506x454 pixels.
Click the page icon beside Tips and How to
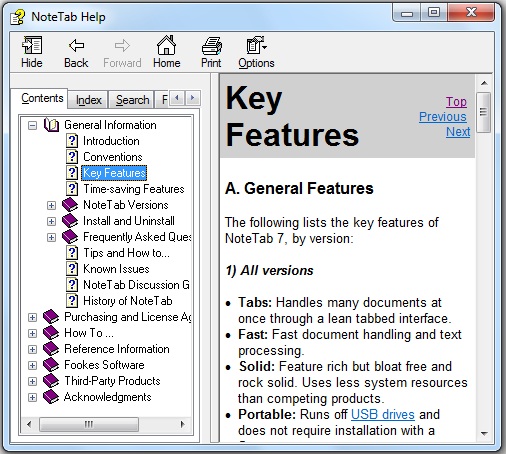72,253
